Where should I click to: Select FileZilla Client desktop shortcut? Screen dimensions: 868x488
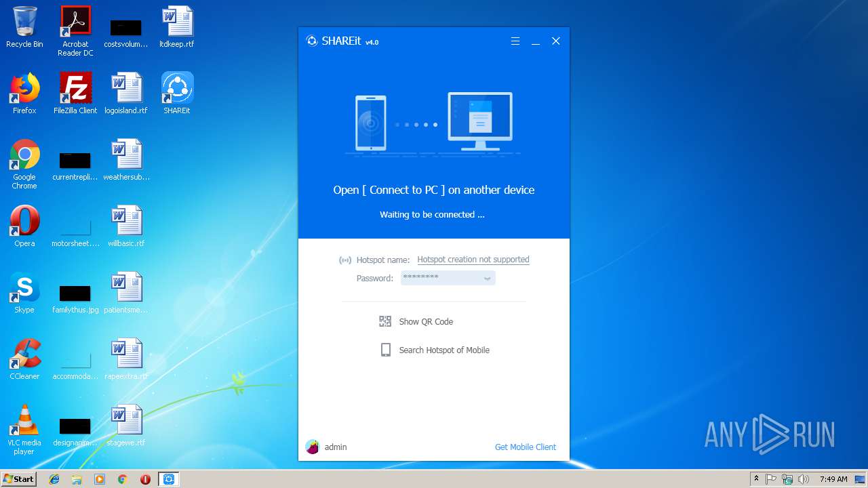pos(75,94)
